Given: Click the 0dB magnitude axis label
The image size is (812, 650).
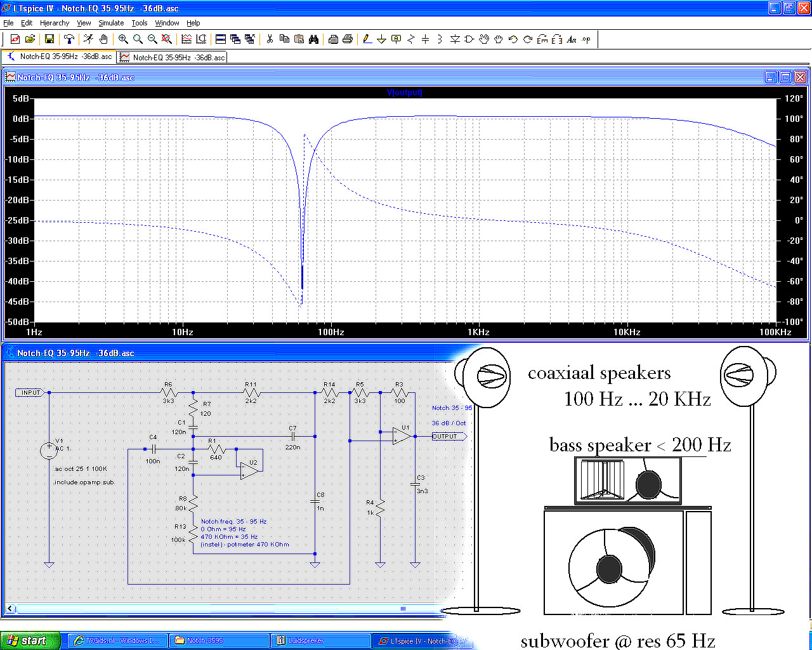Looking at the screenshot, I should pos(21,119).
